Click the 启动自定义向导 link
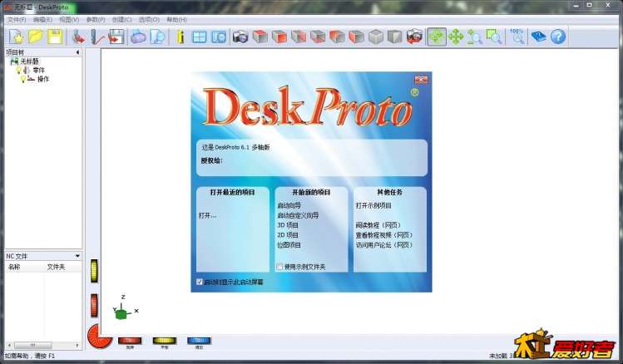 click(298, 215)
